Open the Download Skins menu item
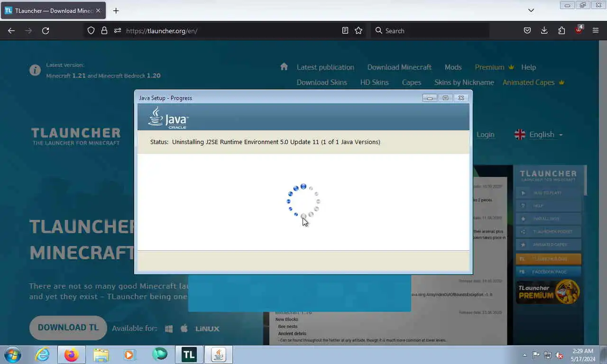 (322, 82)
